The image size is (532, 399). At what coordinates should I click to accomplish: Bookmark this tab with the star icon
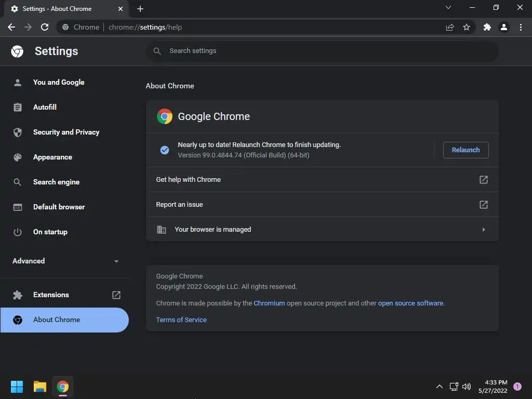(467, 27)
